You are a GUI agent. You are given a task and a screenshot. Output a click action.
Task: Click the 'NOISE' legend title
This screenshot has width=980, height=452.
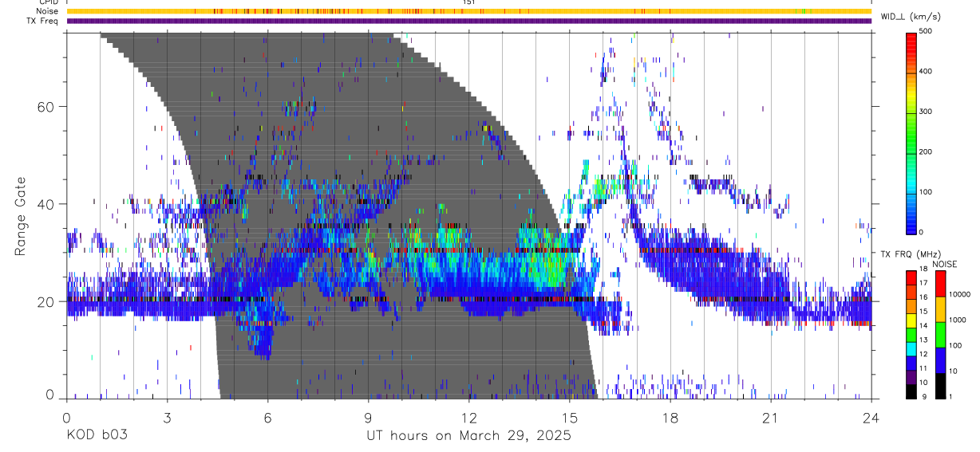click(944, 264)
